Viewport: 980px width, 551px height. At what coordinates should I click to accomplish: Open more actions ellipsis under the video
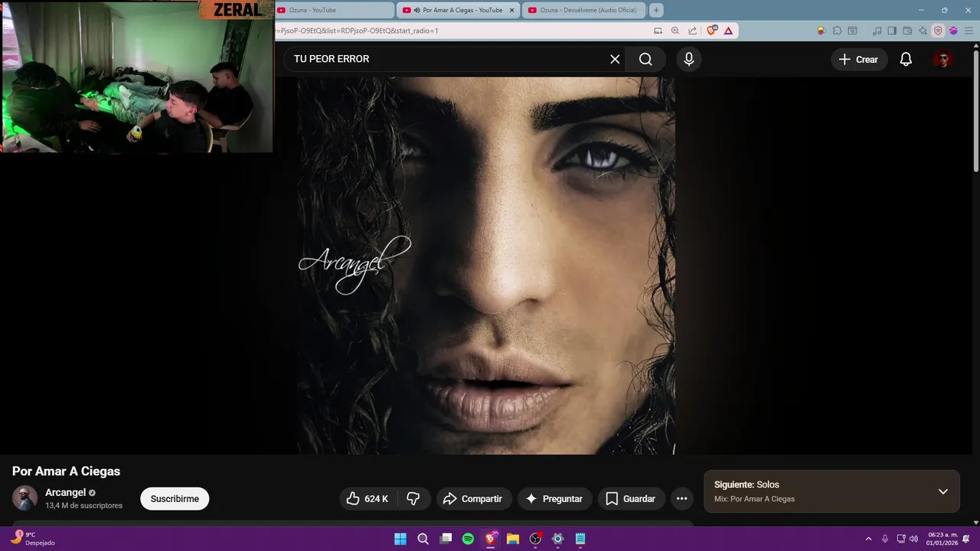click(x=681, y=499)
